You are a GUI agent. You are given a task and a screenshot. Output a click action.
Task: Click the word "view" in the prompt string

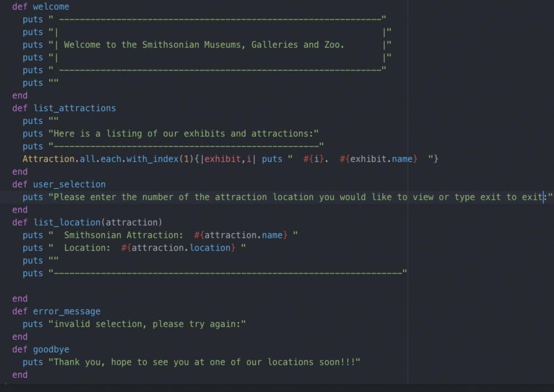[x=422, y=197]
